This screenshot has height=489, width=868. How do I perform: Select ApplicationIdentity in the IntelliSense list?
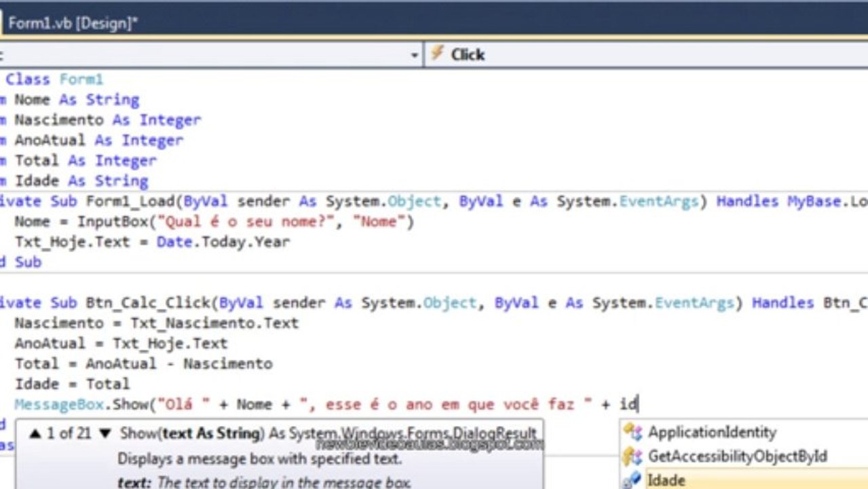(712, 432)
